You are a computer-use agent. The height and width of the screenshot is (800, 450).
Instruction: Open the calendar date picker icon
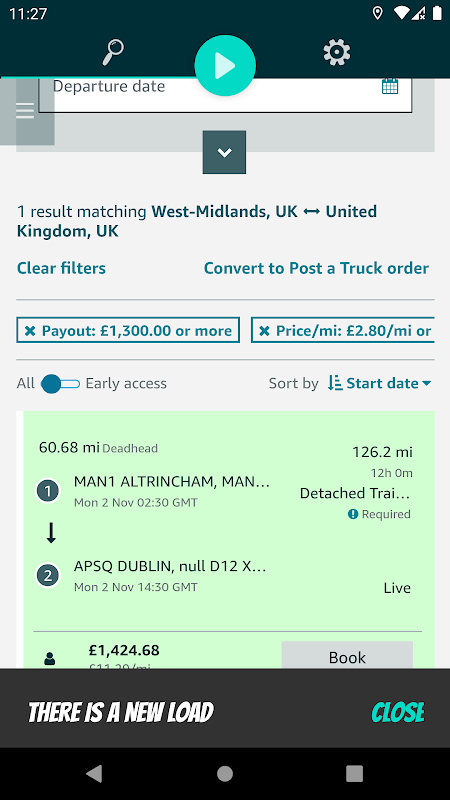coord(390,86)
